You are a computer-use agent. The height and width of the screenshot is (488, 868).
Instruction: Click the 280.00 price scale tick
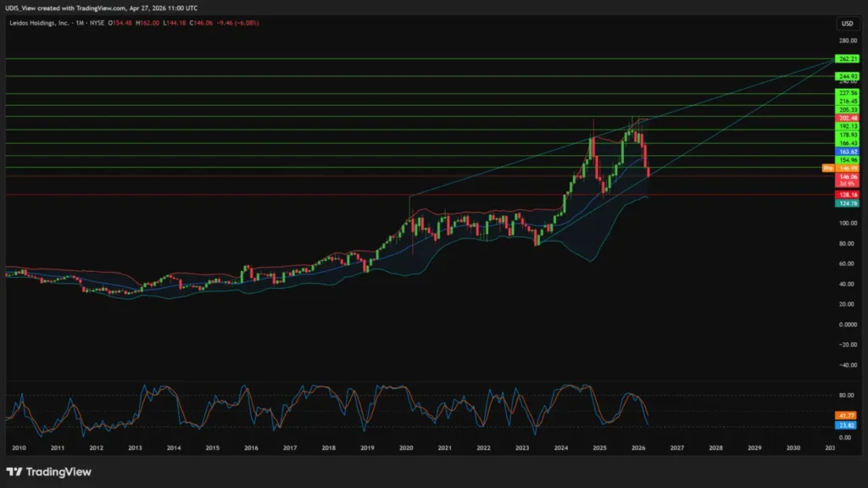click(x=848, y=41)
